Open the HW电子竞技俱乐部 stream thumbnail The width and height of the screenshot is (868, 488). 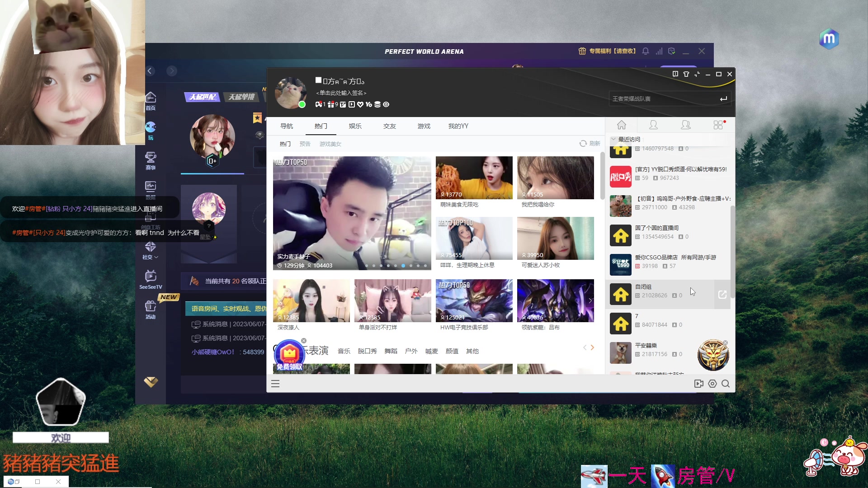pyautogui.click(x=474, y=300)
